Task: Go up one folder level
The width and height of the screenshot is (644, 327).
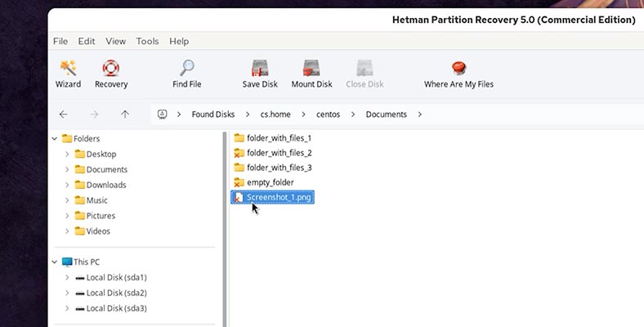Action: pos(125,114)
